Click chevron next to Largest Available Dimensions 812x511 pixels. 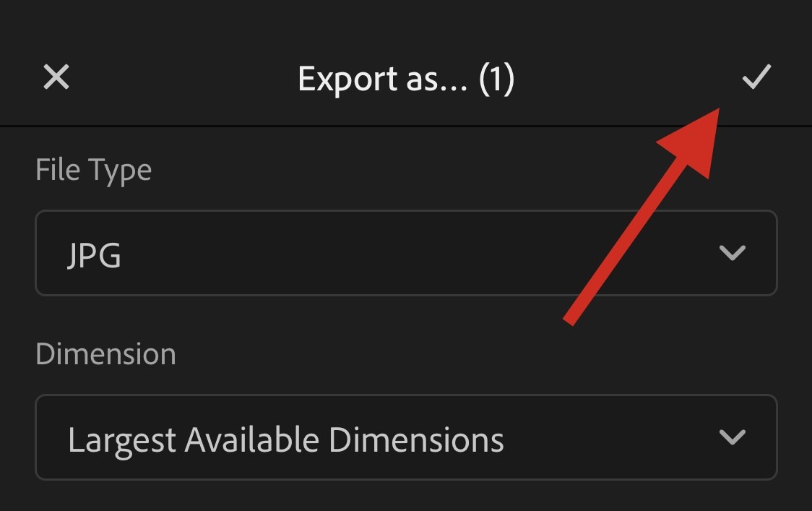(733, 437)
